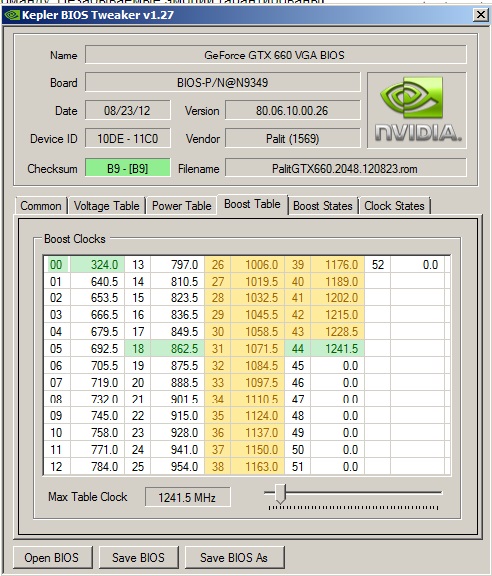Select boost clock cell 1202.0
Image resolution: width=492 pixels, height=576 pixels.
[338, 298]
